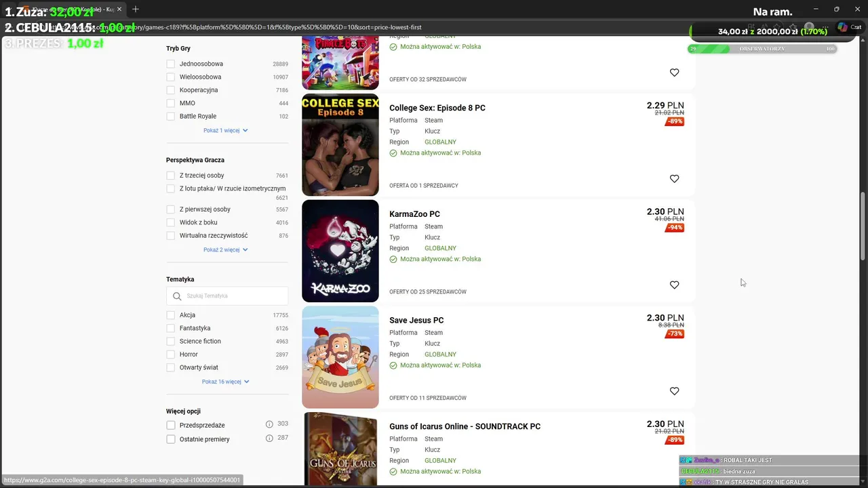Add Save Jesus PC to wishlist heart
The height and width of the screenshot is (488, 868).
(674, 391)
